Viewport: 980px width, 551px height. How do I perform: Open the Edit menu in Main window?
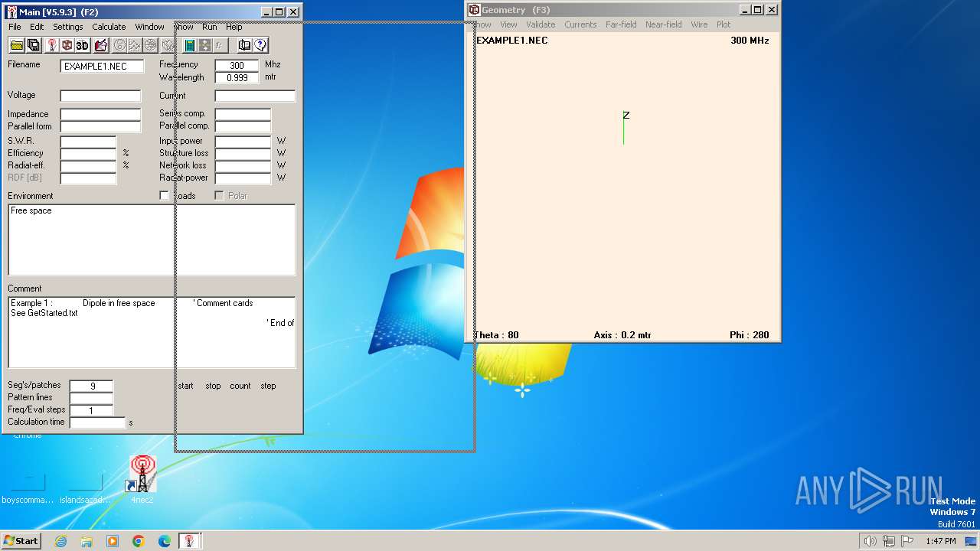tap(37, 27)
